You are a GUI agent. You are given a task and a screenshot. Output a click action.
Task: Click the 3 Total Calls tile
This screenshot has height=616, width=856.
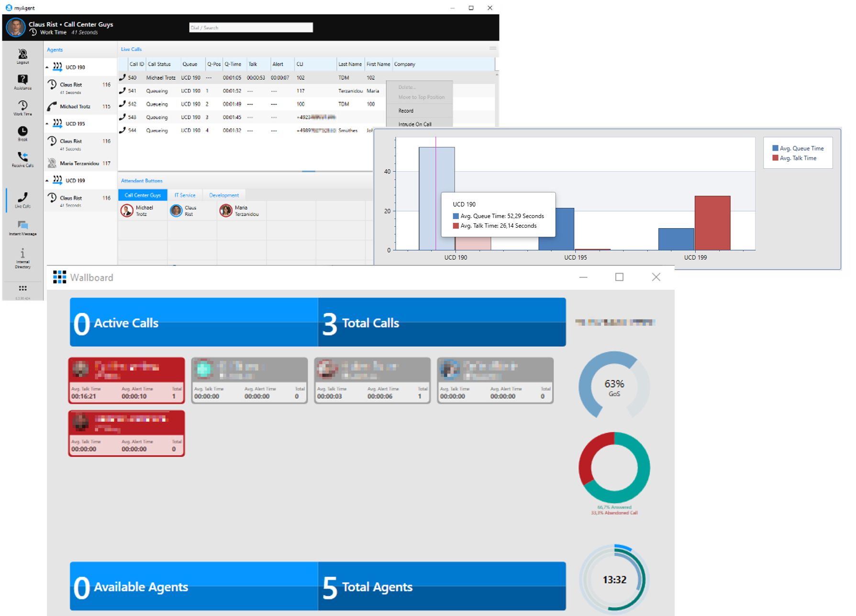click(442, 322)
